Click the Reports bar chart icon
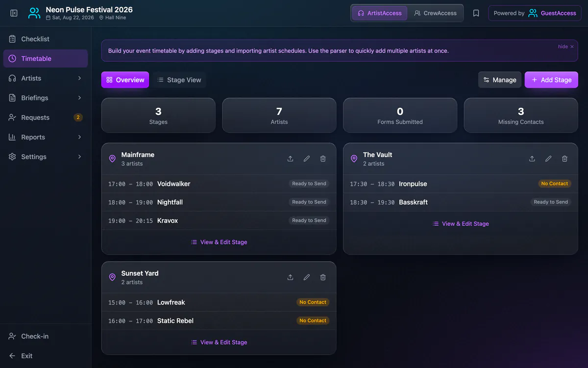The height and width of the screenshot is (368, 588). pos(12,137)
